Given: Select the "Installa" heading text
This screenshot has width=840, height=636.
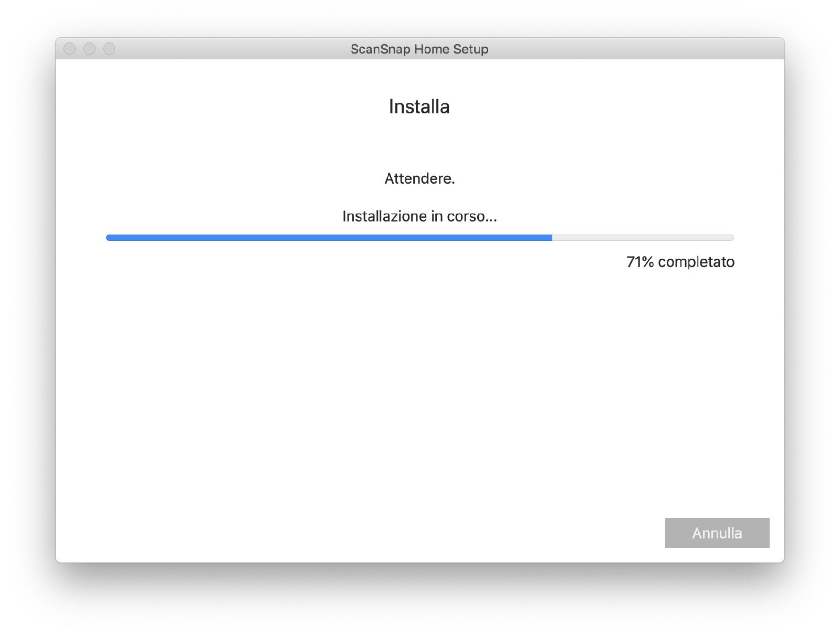Looking at the screenshot, I should (x=419, y=107).
